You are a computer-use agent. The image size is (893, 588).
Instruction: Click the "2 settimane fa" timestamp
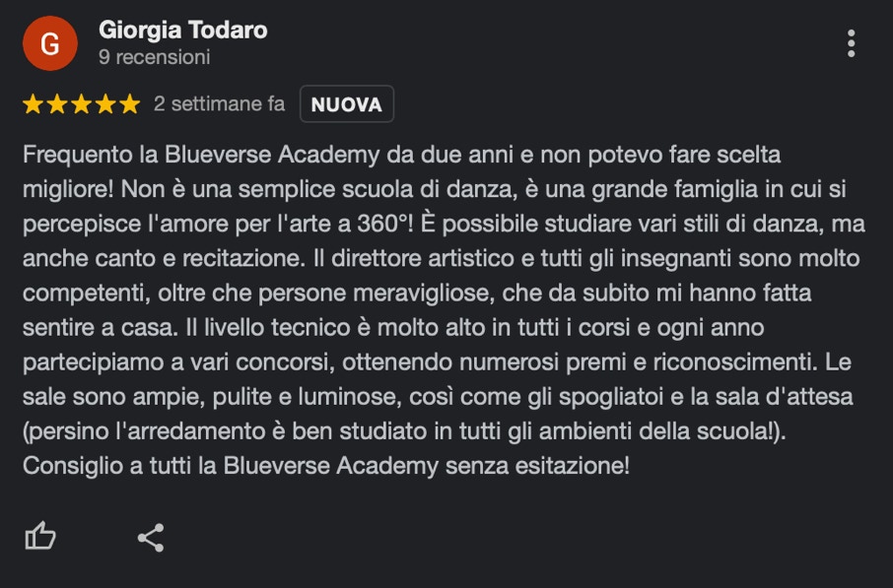coord(219,104)
